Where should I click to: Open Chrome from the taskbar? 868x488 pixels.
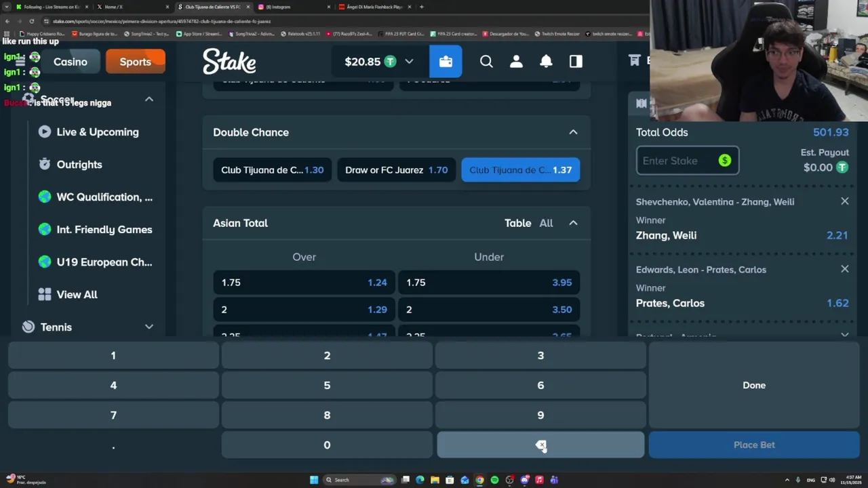pos(479,480)
